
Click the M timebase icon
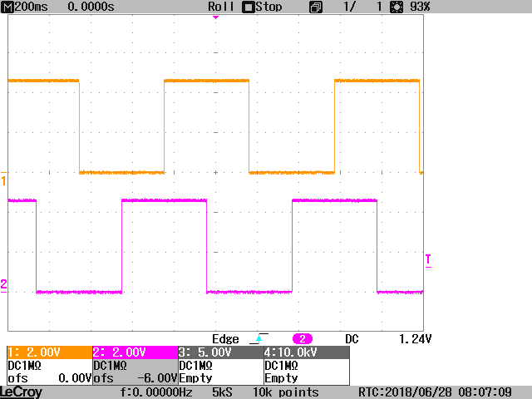click(7, 7)
